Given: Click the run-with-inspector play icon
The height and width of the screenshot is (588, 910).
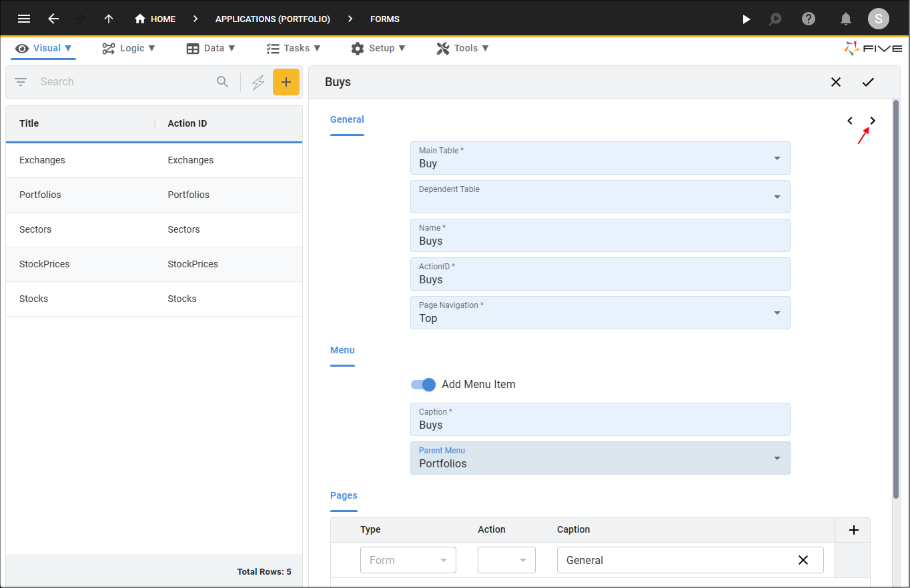Looking at the screenshot, I should [x=775, y=19].
